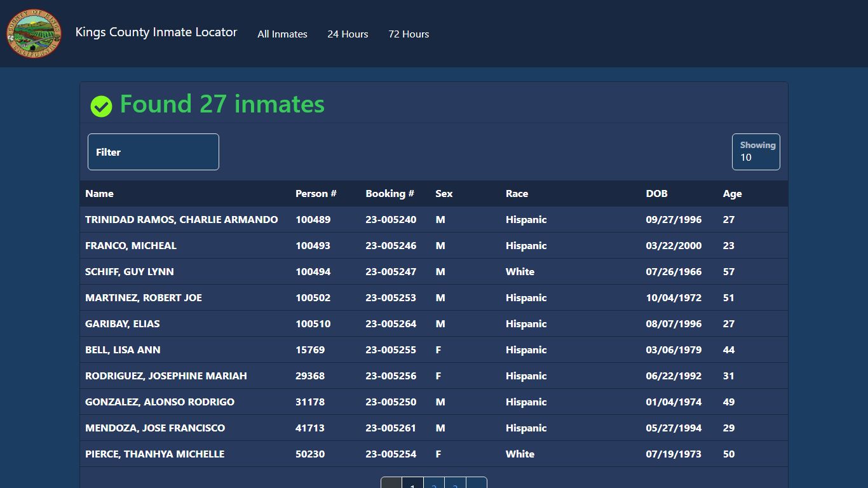Select inmate GONZALEZ, ALONSO RODRIGO

tap(159, 402)
